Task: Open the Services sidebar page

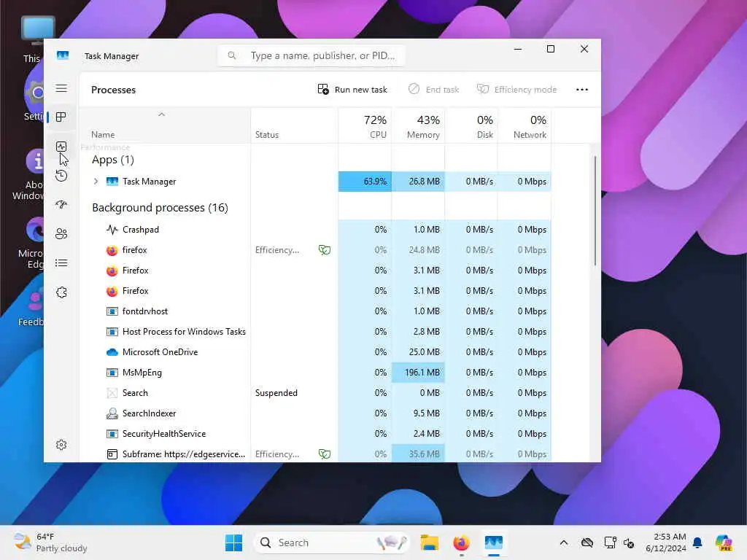Action: [61, 292]
